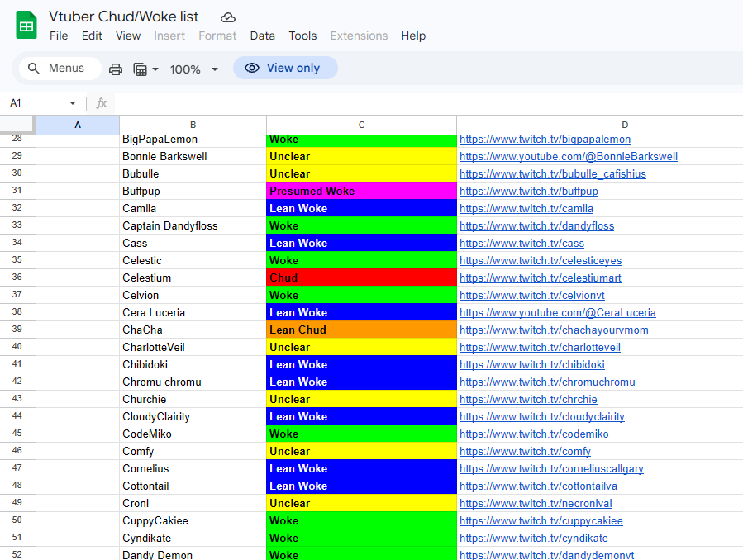Click the Croni name cell
The height and width of the screenshot is (560, 743).
[x=193, y=503]
